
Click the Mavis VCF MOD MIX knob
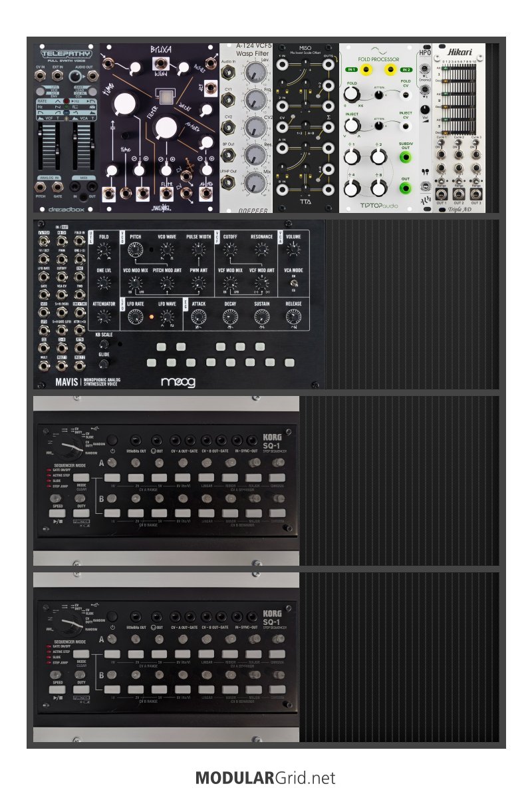pyautogui.click(x=230, y=284)
